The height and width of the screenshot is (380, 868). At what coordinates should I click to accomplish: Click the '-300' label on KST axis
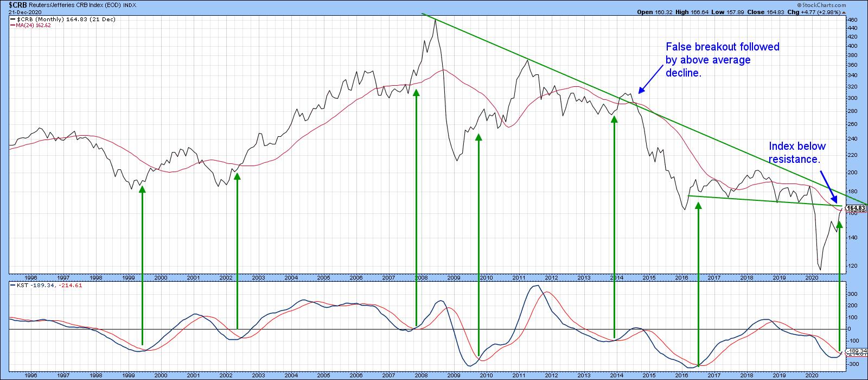coord(852,364)
